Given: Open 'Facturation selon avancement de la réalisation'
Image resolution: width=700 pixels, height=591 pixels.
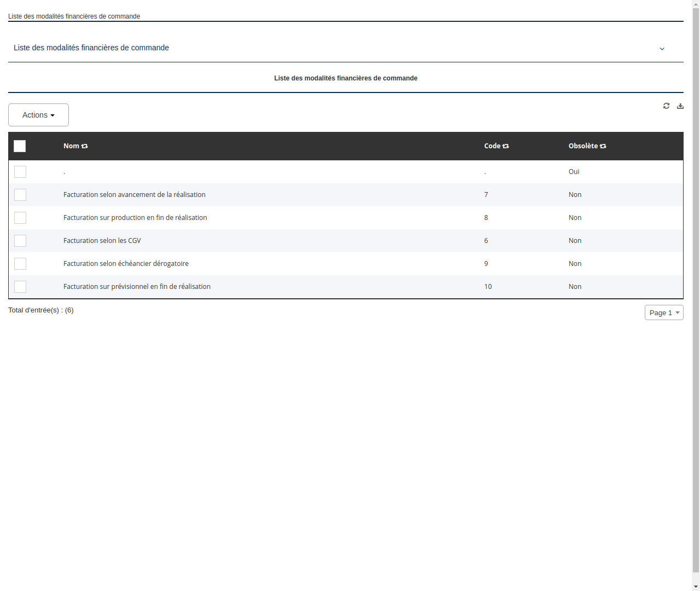Looking at the screenshot, I should click(x=134, y=195).
